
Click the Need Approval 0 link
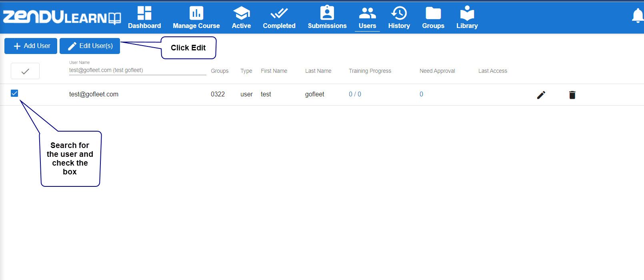(421, 94)
